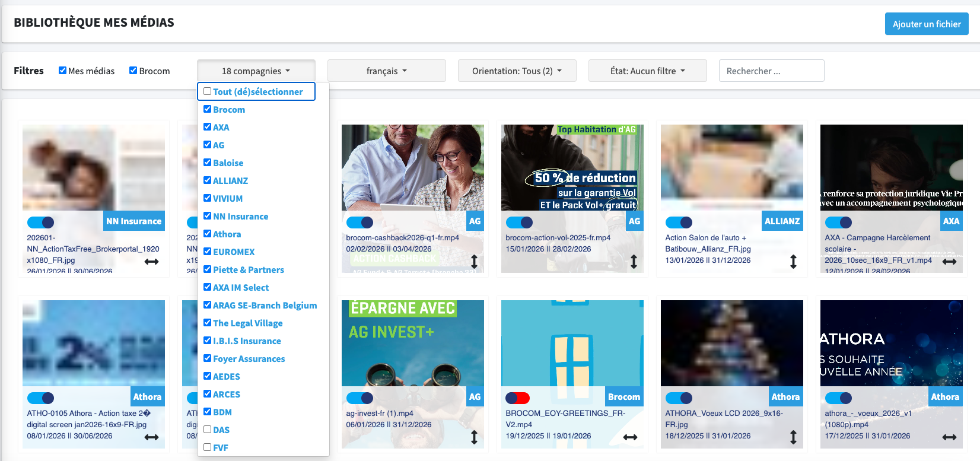Click vertical arrow on ag-invest-fr card
Screen dimensions: 980x461
click(474, 437)
